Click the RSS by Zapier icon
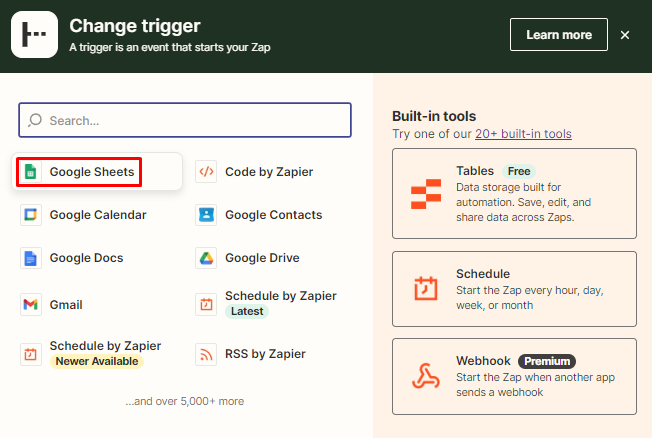Viewport: 652px width, 438px height. 206,354
